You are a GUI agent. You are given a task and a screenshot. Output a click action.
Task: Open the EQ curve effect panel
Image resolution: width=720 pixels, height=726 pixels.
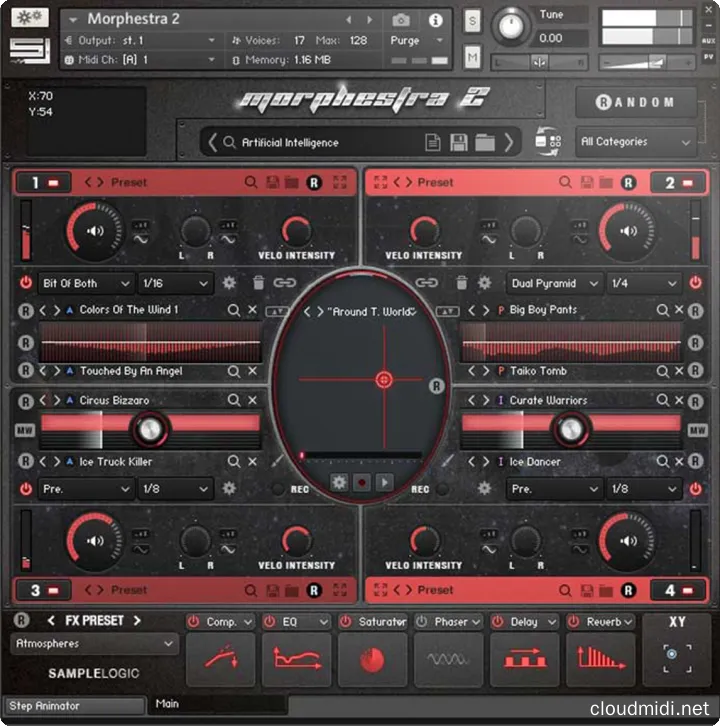point(296,660)
